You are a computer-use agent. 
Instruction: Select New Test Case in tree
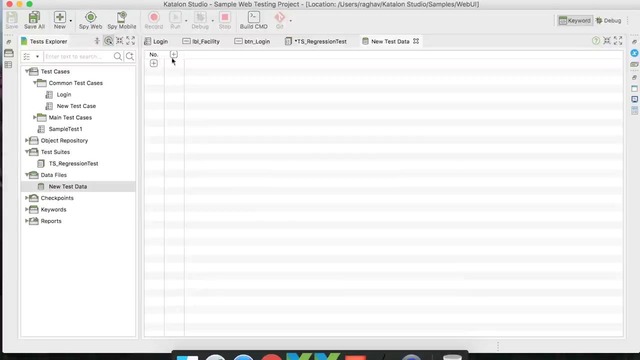76,106
